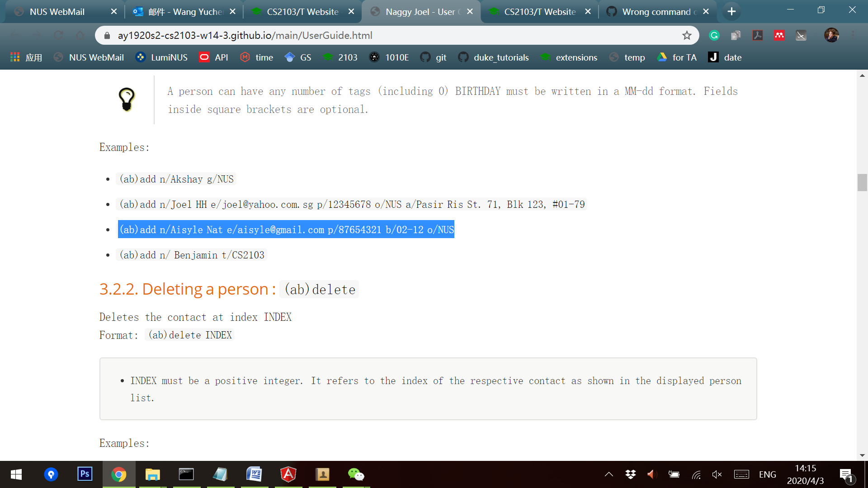Viewport: 868px width, 488px height.
Task: Switch to the NUS WebMail tab
Action: click(x=57, y=12)
